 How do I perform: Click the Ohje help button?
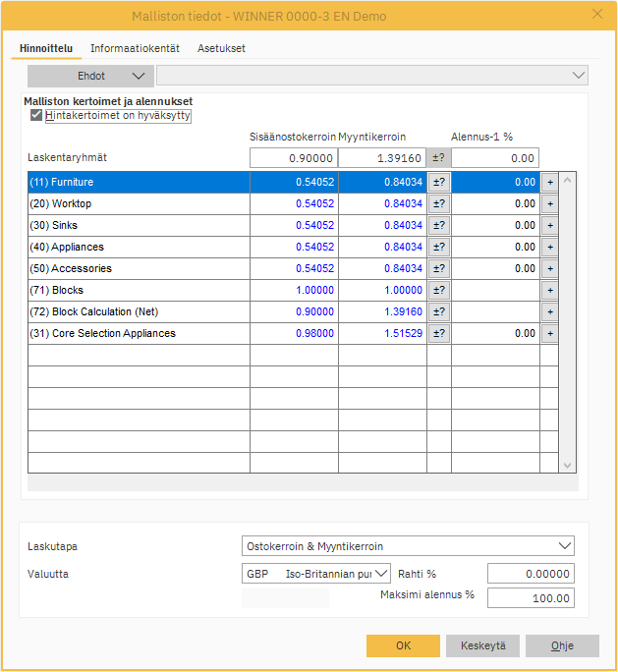pos(562,645)
